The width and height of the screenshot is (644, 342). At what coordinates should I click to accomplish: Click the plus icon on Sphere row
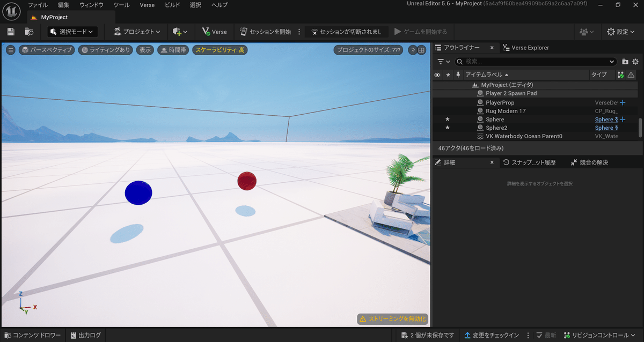(x=623, y=120)
